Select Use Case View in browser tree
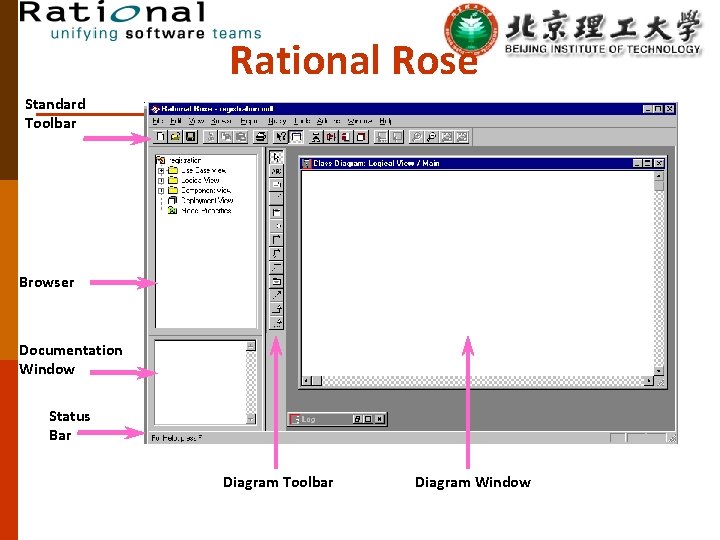Image resolution: width=720 pixels, height=540 pixels. coord(203,170)
